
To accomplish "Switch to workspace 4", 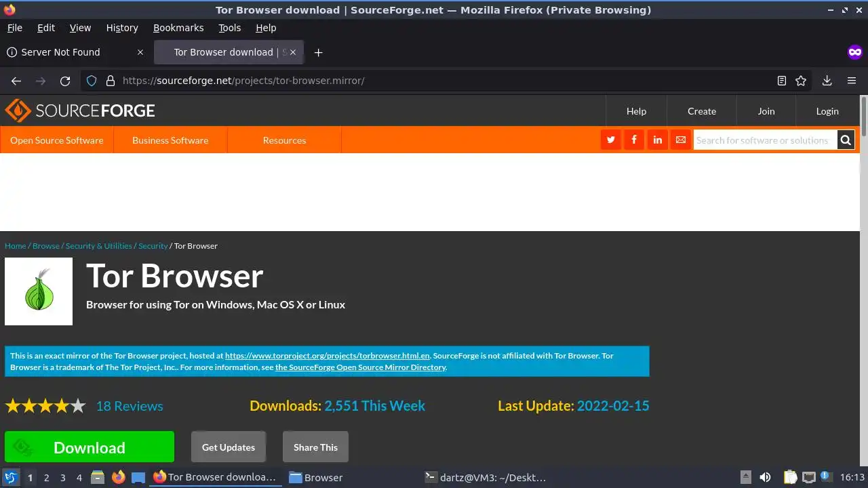I will point(79,478).
